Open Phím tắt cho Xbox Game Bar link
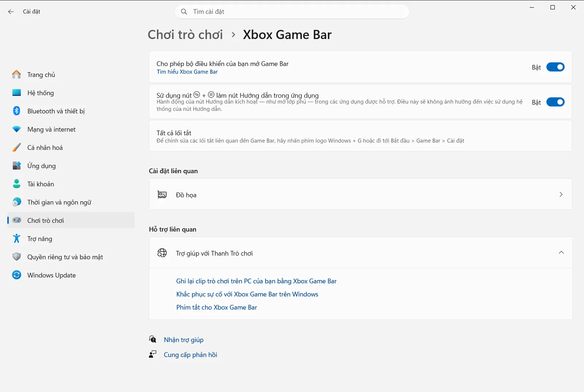Viewport: 584px width, 392px height. 216,307
